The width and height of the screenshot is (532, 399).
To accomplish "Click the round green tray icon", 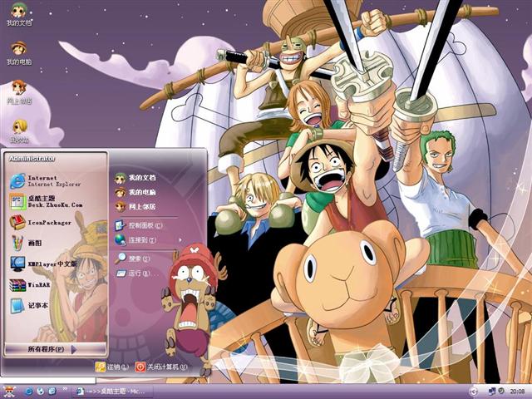I will click(x=500, y=392).
